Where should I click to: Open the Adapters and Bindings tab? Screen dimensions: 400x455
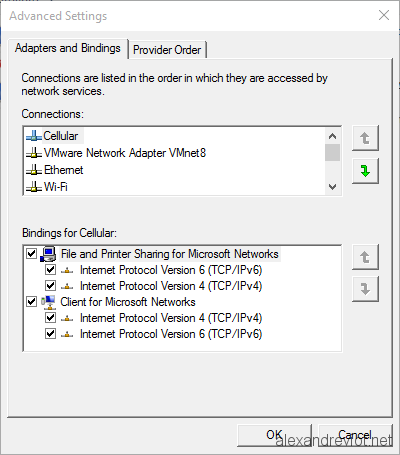(68, 48)
